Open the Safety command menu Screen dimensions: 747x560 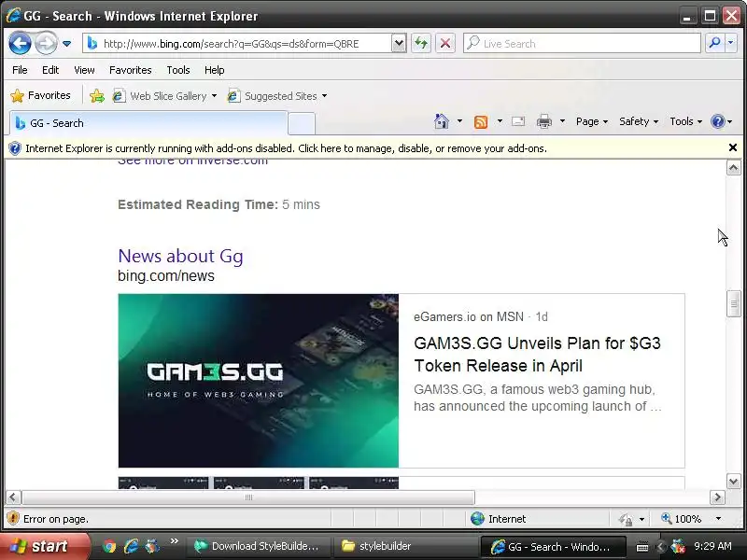pos(639,121)
